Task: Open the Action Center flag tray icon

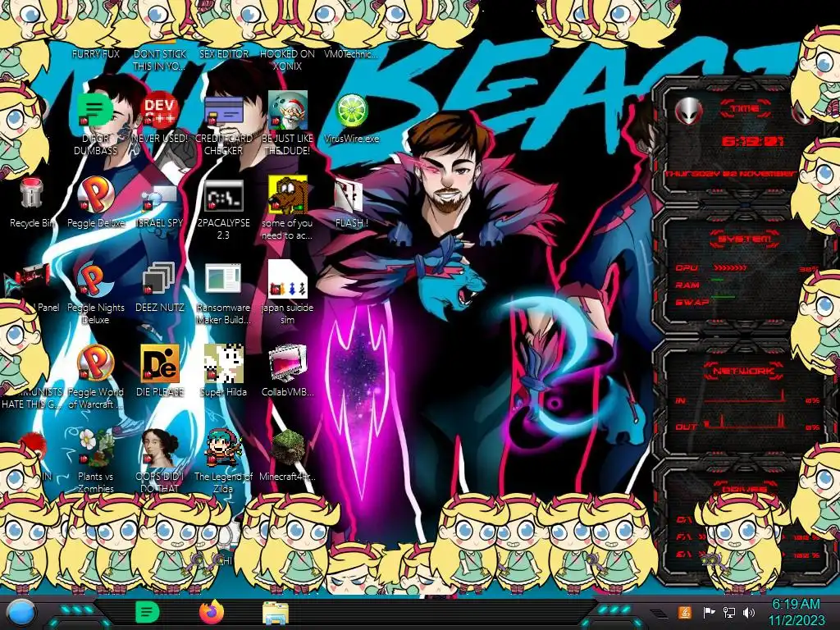Action: 710,612
